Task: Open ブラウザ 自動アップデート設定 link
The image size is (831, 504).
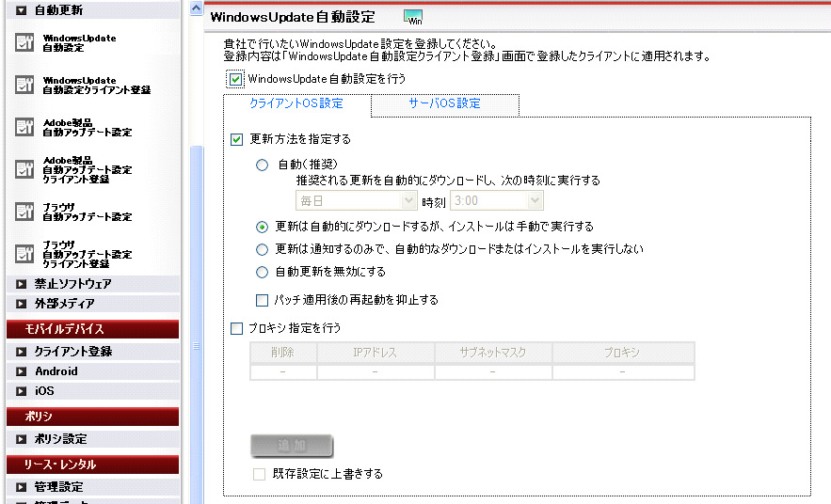Action: (x=87, y=212)
